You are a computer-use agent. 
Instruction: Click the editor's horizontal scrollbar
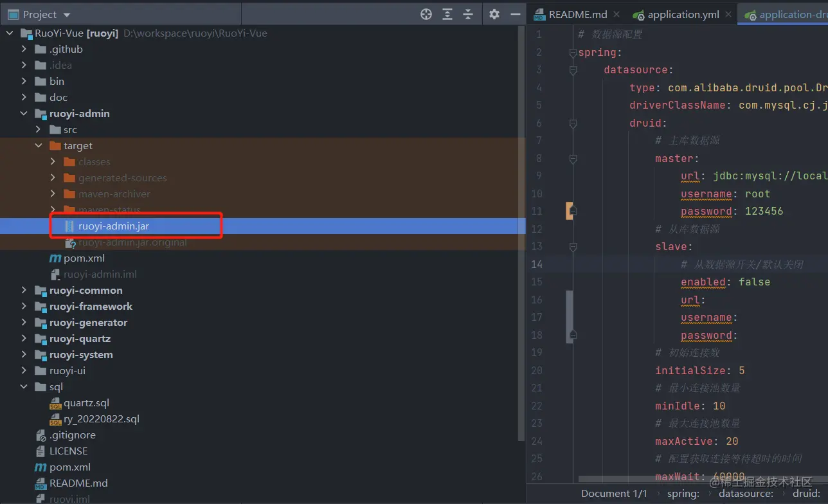[702, 479]
